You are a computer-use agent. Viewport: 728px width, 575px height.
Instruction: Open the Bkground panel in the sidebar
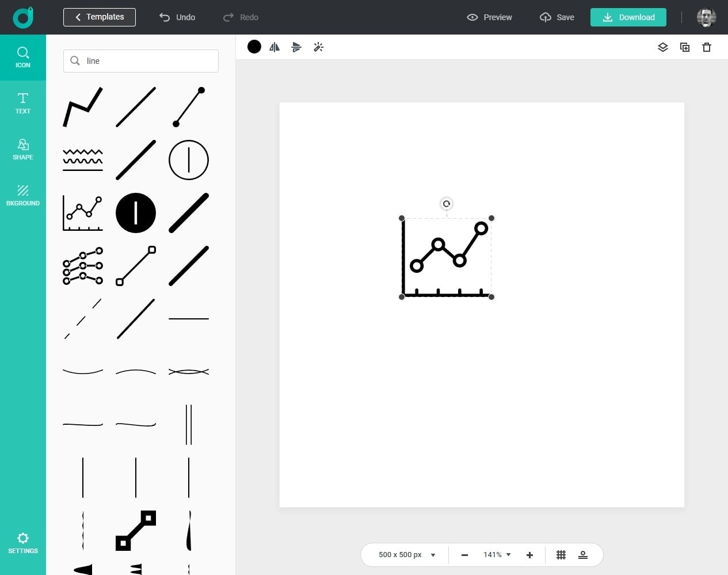[23, 196]
